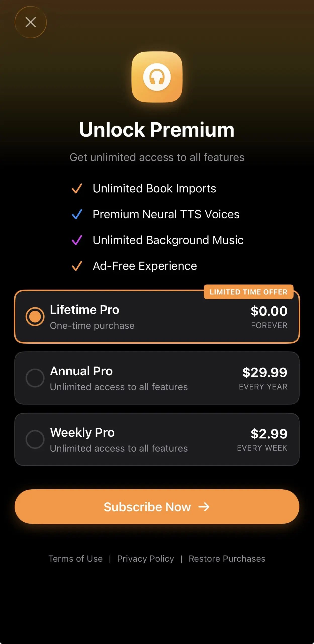
Task: Click the Unlimited Book Imports checkmark
Action: pyautogui.click(x=77, y=188)
